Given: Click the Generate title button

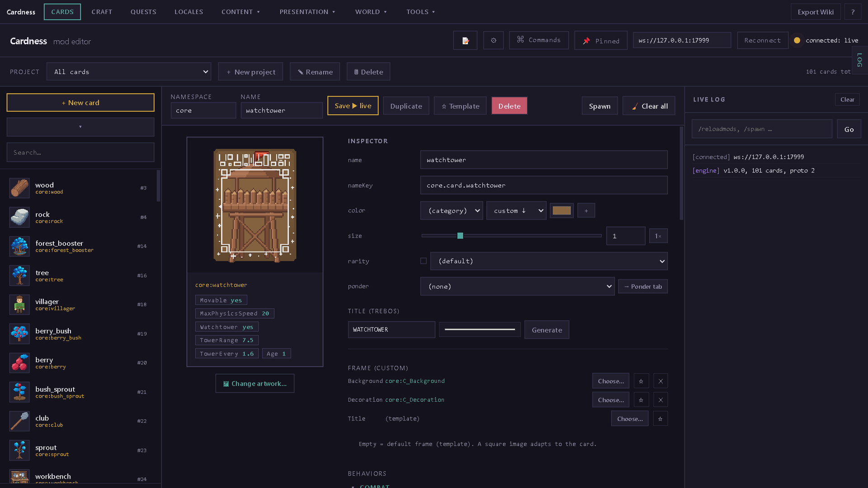Looking at the screenshot, I should click(547, 330).
